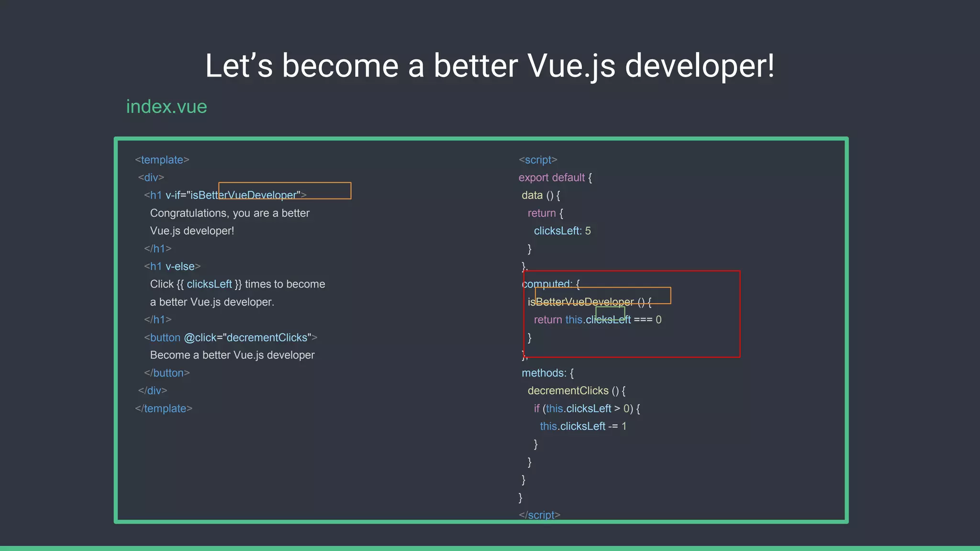Click the 'isBetterVueDeveloper () {' computed definition

[x=590, y=302]
